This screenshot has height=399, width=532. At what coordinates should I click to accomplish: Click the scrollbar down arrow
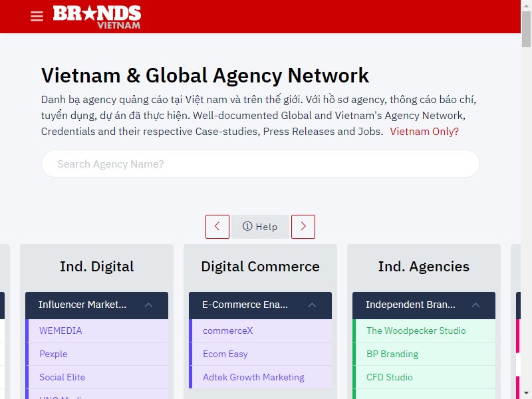(x=526, y=394)
